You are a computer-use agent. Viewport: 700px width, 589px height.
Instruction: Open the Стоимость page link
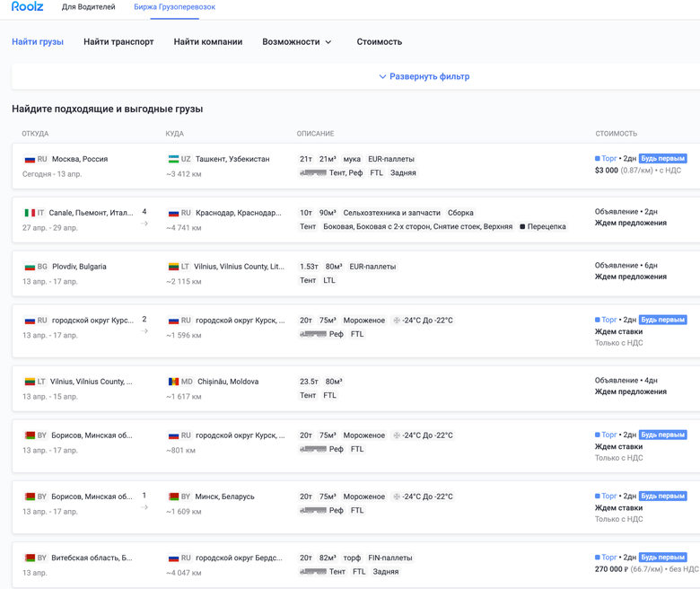[379, 41]
